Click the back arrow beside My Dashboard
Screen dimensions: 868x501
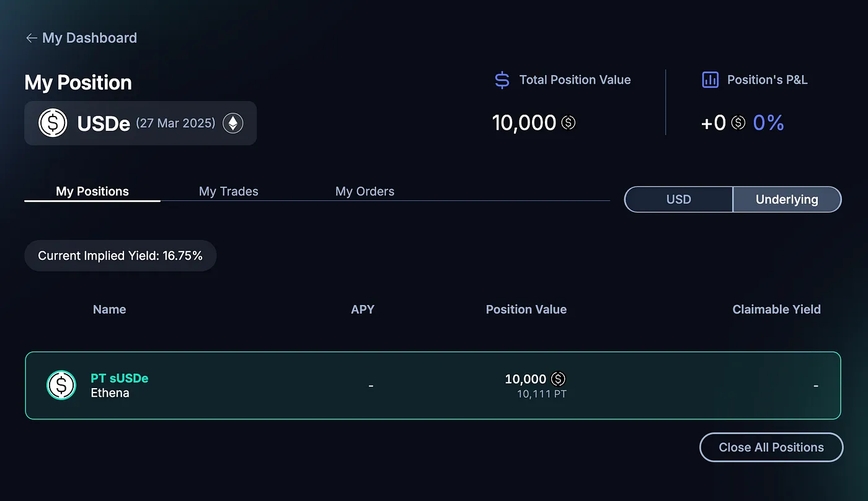(x=31, y=38)
